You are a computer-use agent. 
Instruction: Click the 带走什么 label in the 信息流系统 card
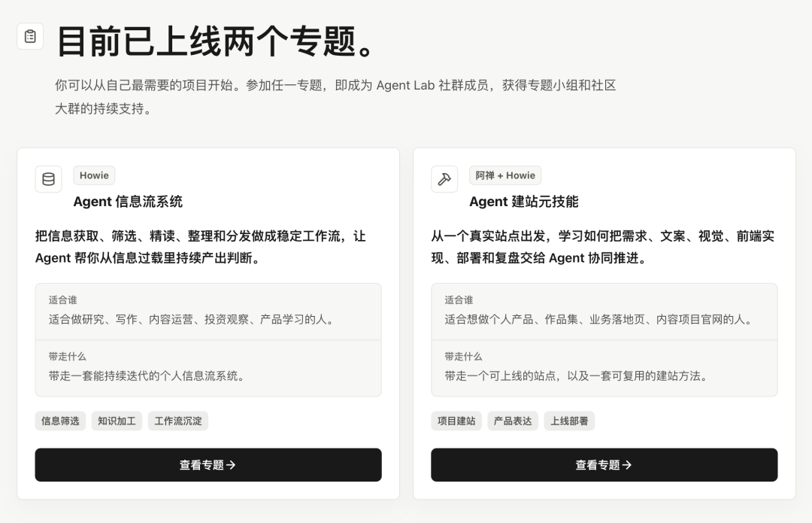68,357
